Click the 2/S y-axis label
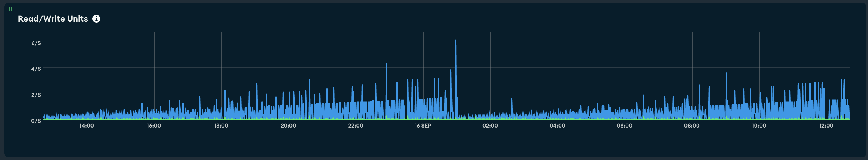 point(36,95)
